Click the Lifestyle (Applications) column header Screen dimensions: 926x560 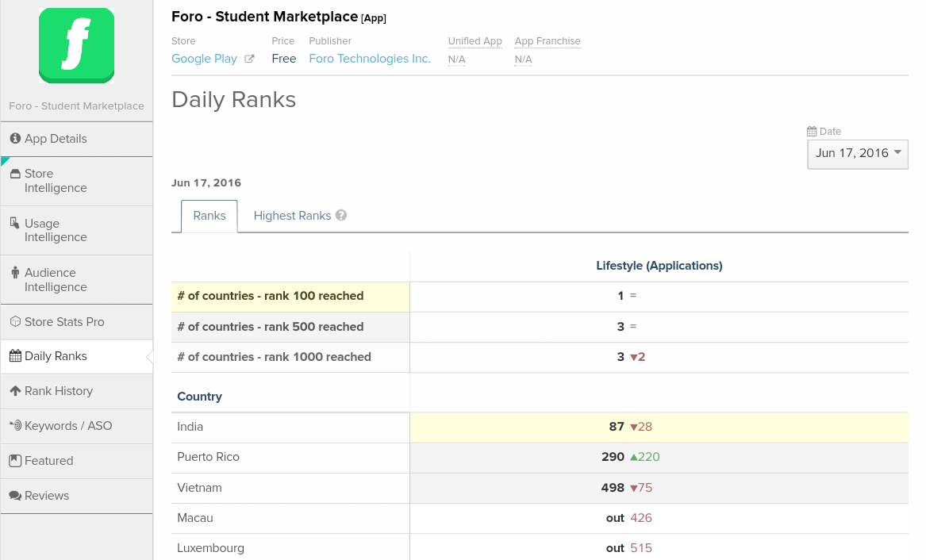click(x=659, y=266)
